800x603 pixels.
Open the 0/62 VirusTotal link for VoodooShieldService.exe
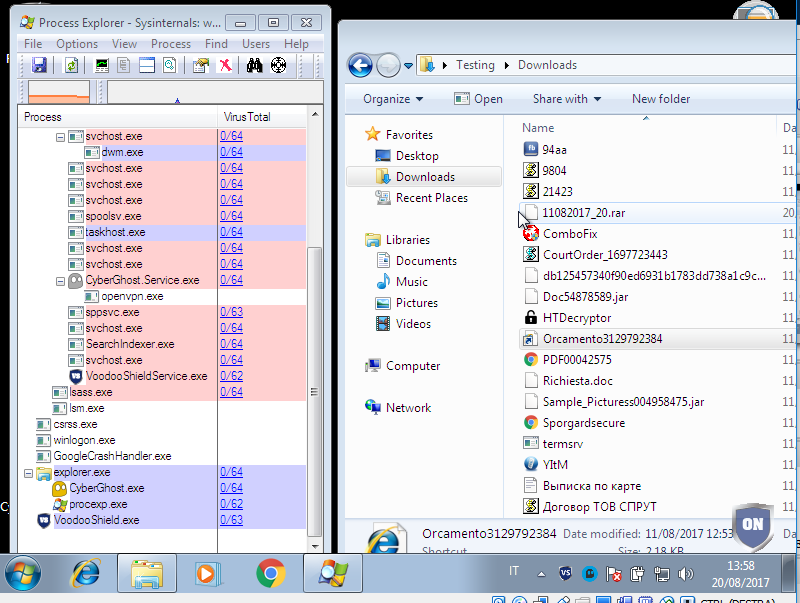[231, 376]
